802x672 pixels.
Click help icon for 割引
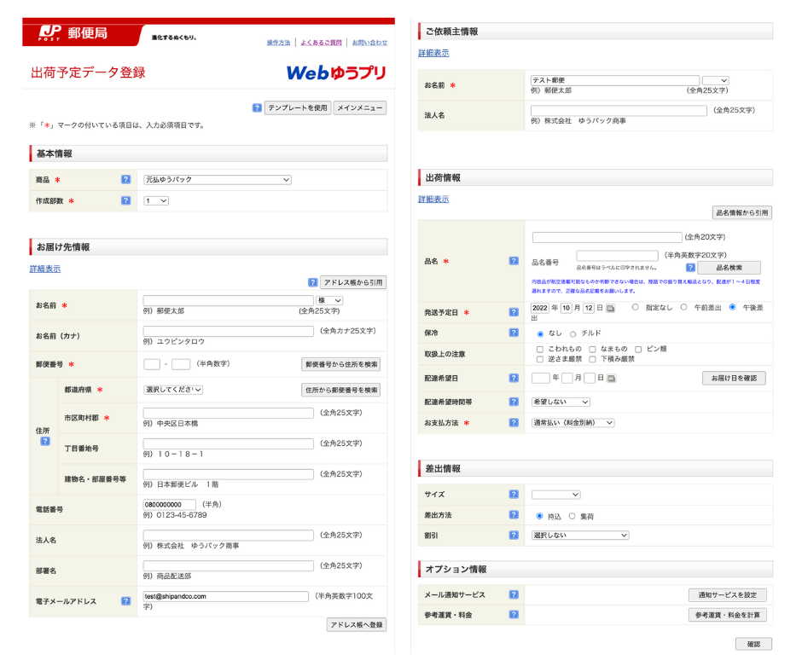(x=514, y=535)
